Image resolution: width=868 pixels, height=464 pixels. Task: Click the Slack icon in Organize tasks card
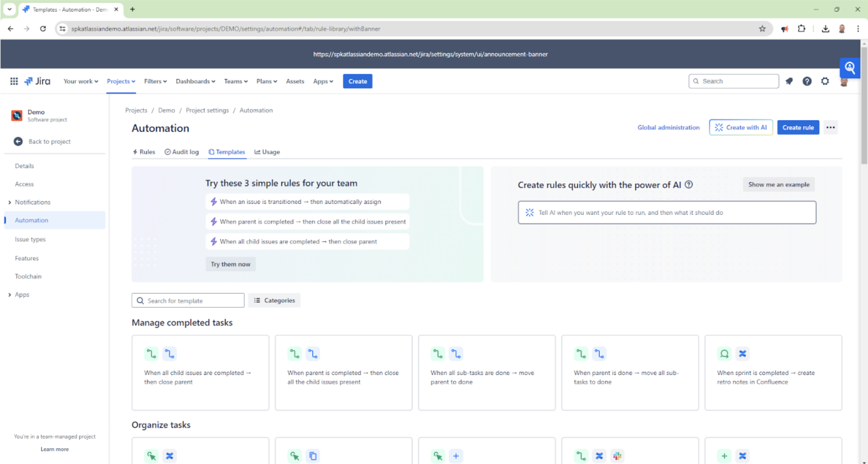[x=617, y=456]
